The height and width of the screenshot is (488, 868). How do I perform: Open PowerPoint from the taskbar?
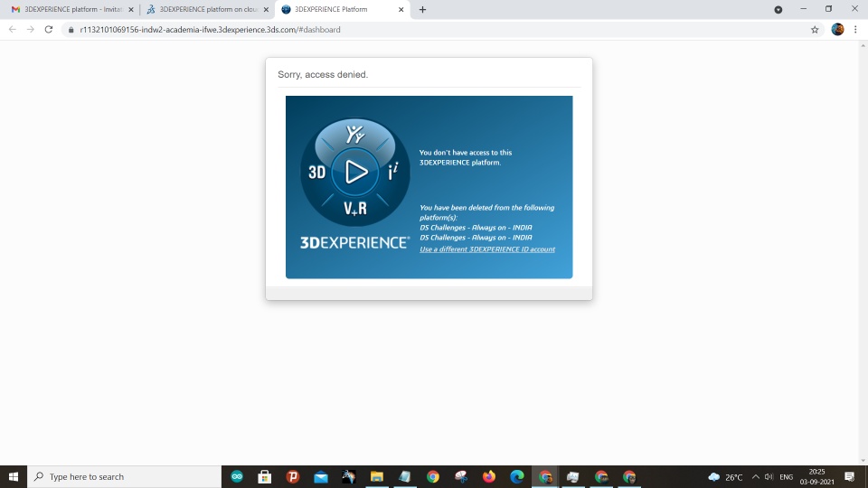pyautogui.click(x=293, y=476)
